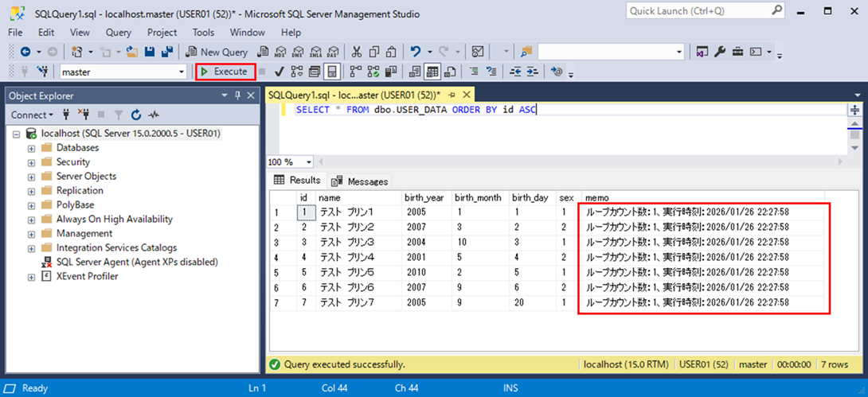Toggle Results to Grid output mode
The width and height of the screenshot is (868, 397).
click(x=432, y=72)
